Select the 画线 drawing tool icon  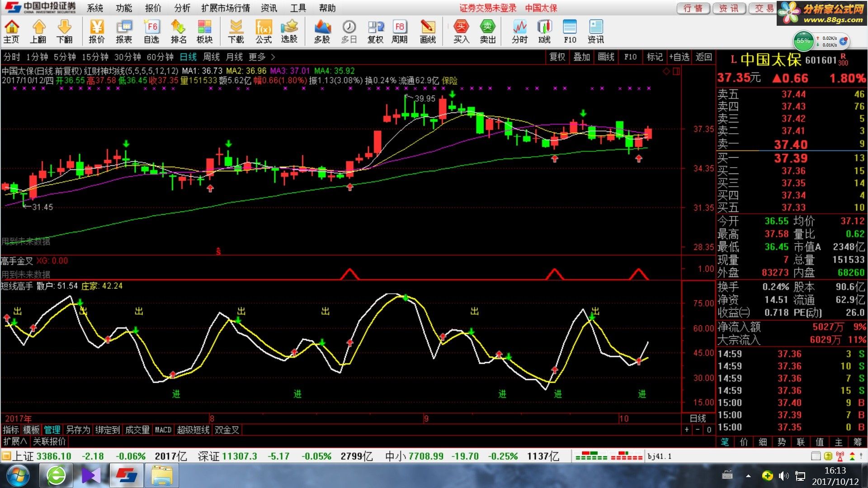tap(428, 32)
